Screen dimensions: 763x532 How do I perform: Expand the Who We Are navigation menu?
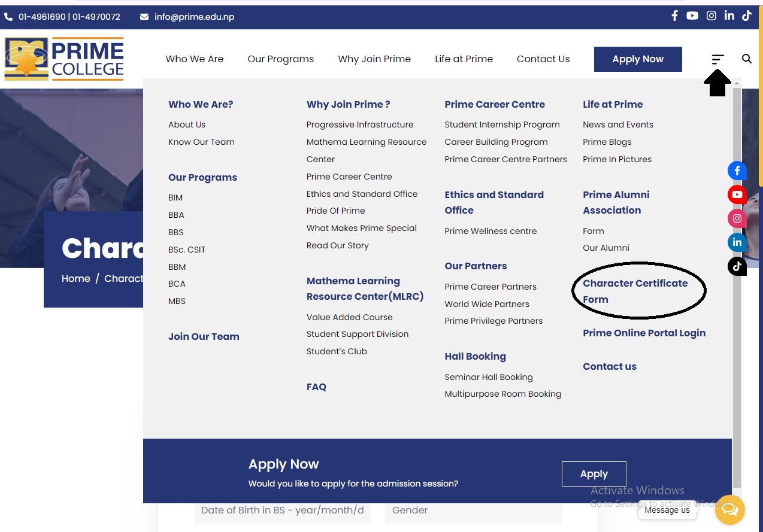coord(195,59)
